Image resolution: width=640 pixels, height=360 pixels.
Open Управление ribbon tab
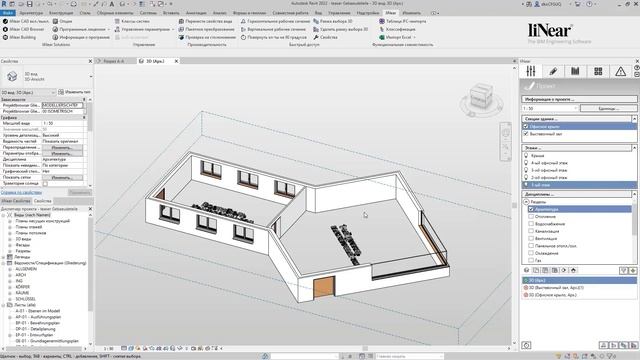[339, 13]
